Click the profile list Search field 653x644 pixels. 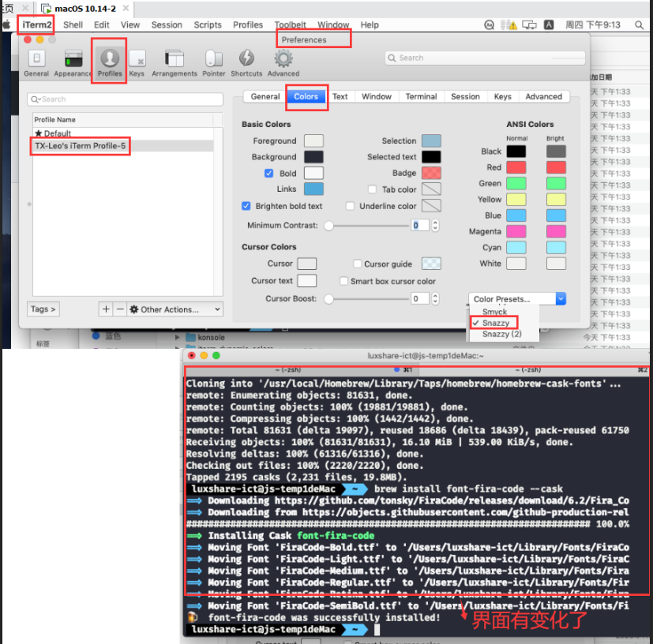(x=125, y=99)
